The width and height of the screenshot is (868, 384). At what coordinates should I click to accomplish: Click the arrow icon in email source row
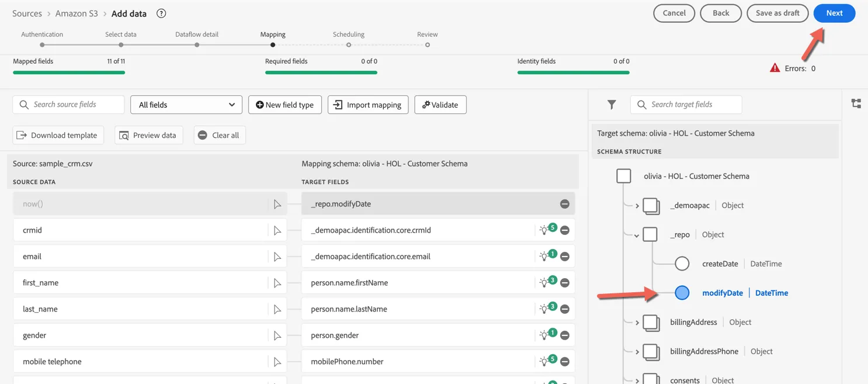(277, 257)
